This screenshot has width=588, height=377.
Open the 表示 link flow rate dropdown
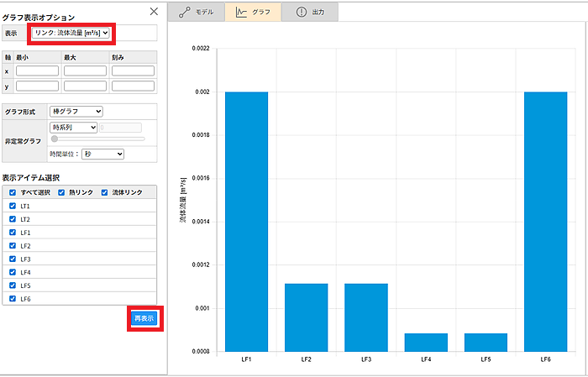[71, 33]
